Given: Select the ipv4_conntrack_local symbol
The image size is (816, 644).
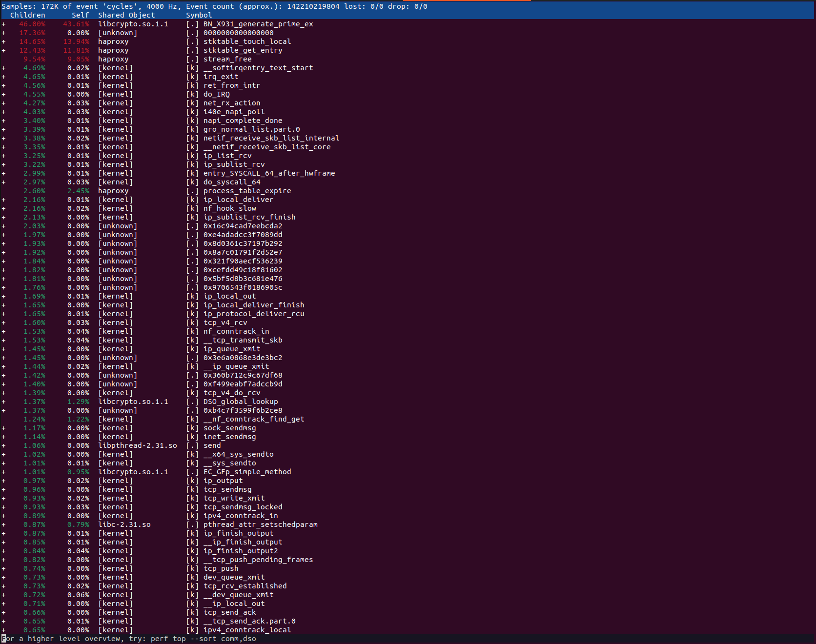Looking at the screenshot, I should click(x=247, y=630).
